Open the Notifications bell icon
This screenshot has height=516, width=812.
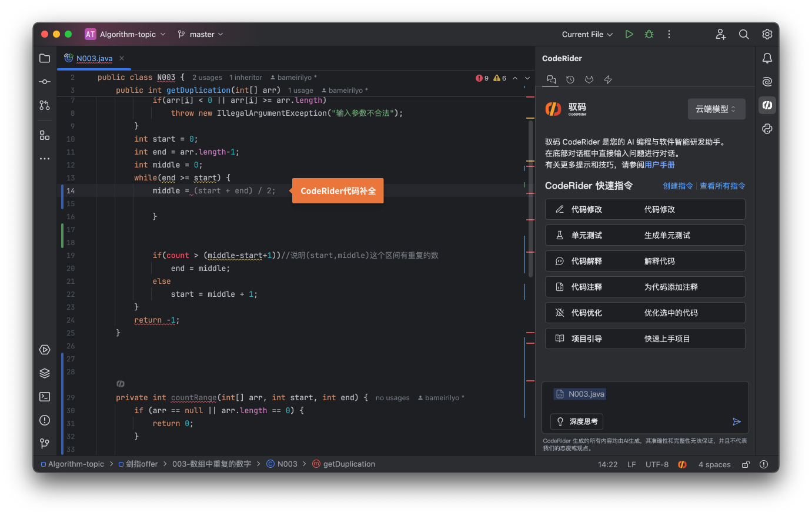click(767, 58)
